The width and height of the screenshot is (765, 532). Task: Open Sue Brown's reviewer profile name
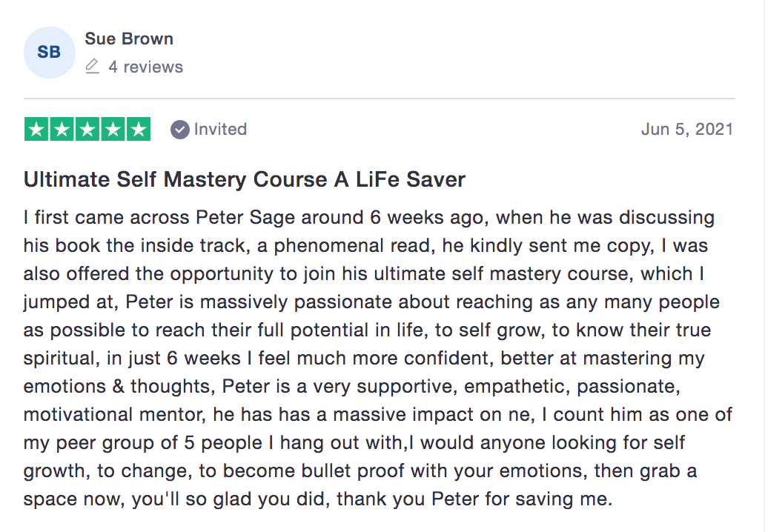pos(129,39)
